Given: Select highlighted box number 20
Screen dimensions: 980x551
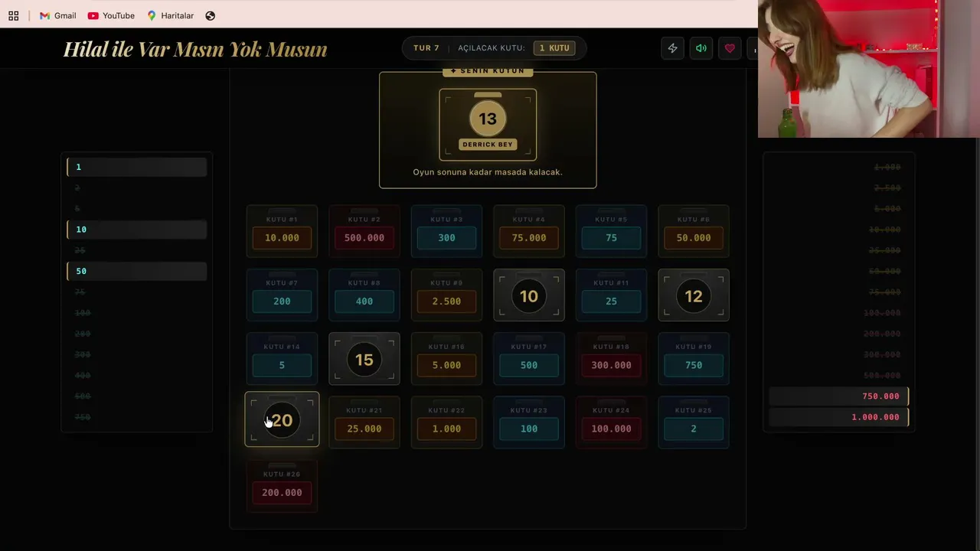Looking at the screenshot, I should pos(282,419).
